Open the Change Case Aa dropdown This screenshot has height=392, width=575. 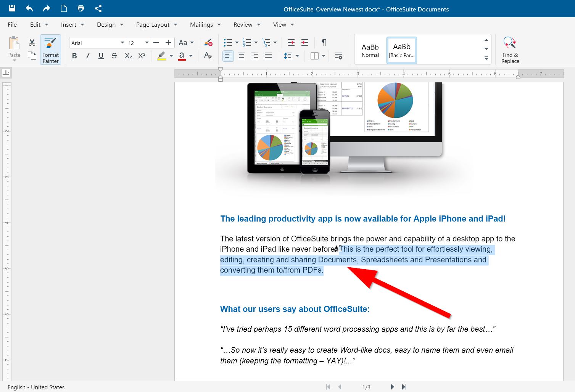(x=186, y=43)
